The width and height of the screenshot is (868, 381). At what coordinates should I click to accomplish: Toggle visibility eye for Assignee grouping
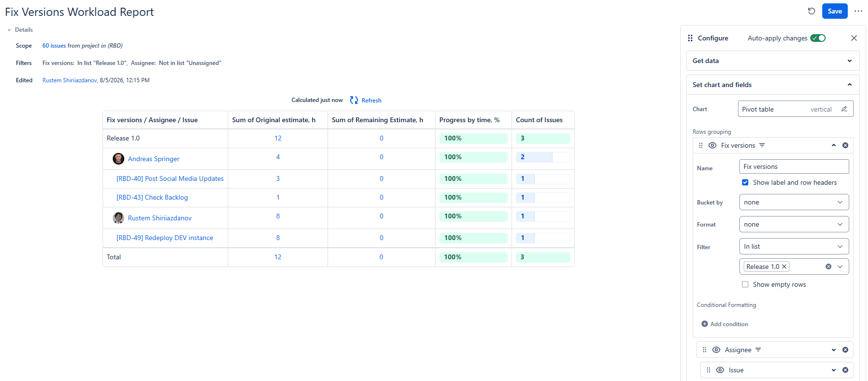(x=716, y=350)
